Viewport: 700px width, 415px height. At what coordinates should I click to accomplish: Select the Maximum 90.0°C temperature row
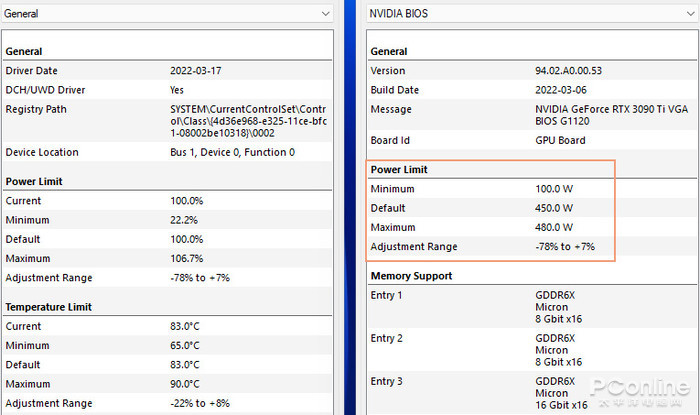[x=167, y=384]
